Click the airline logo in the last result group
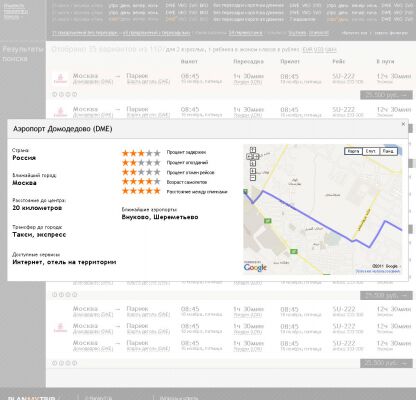This screenshot has height=400, width=416. click(x=60, y=327)
